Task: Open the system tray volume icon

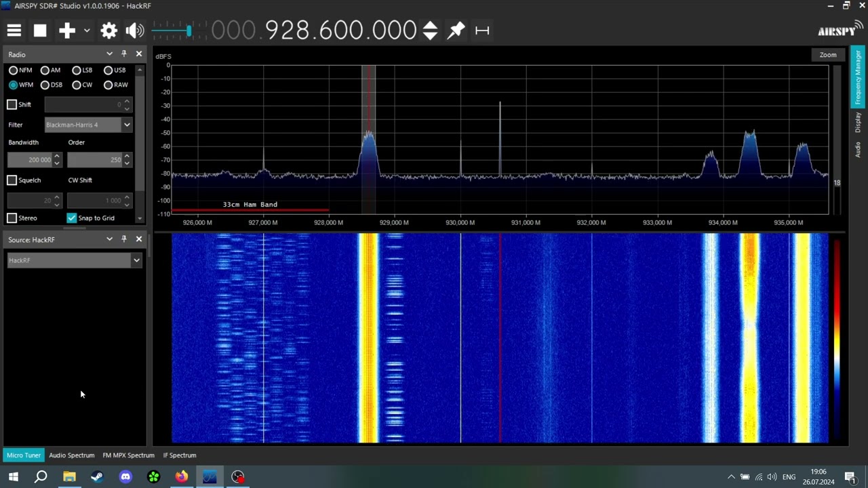Action: point(772,477)
